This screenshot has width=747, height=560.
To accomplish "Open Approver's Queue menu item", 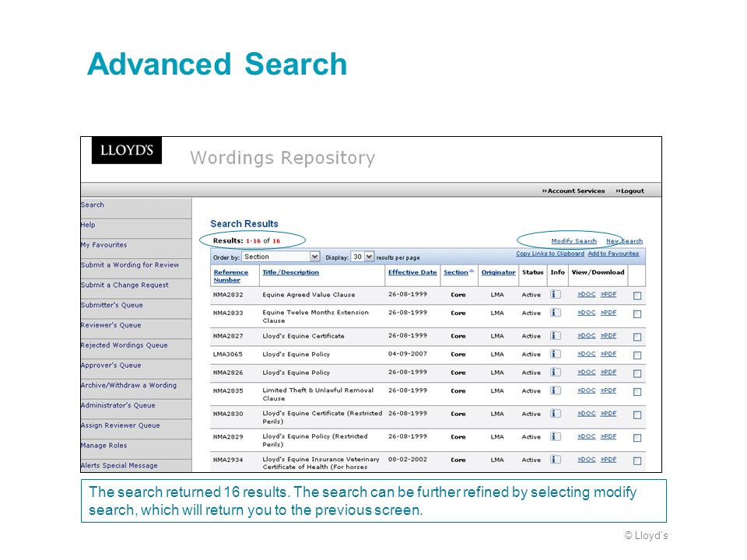I will (x=111, y=366).
